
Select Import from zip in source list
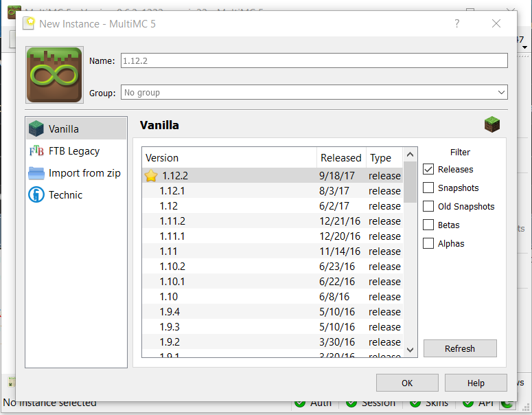click(76, 173)
